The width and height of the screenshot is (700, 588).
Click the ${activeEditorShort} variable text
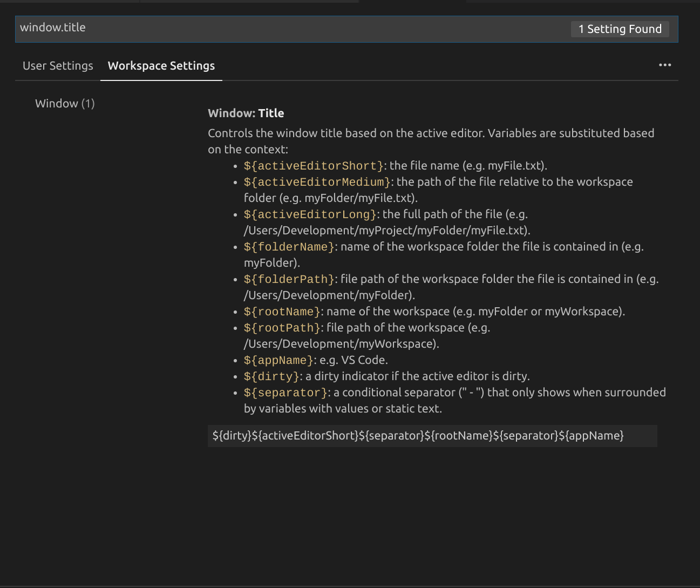(x=314, y=166)
